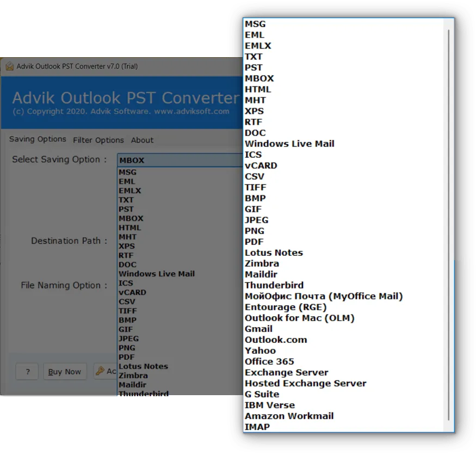Pick Maildir in the enlarged popup list
476x455 pixels.
click(x=261, y=275)
